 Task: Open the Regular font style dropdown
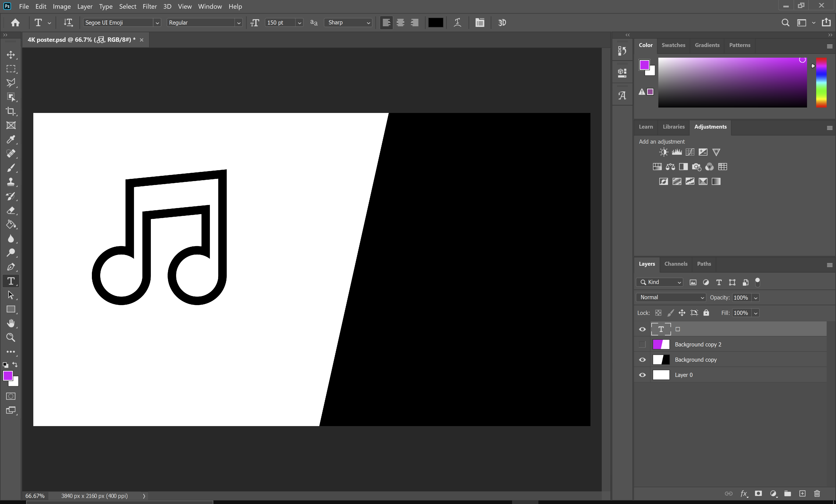(x=239, y=23)
